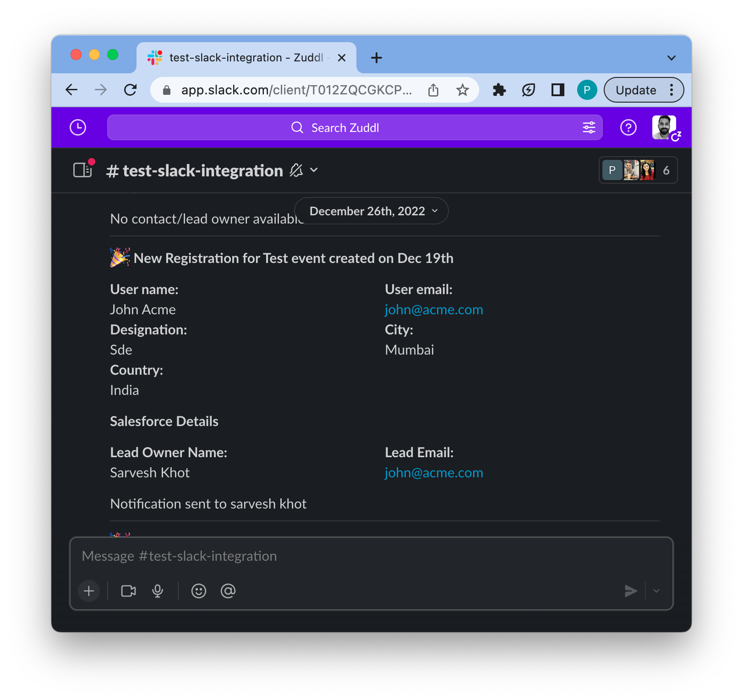Open Slack history clock icon
Screen dimensions: 743x700
point(78,127)
